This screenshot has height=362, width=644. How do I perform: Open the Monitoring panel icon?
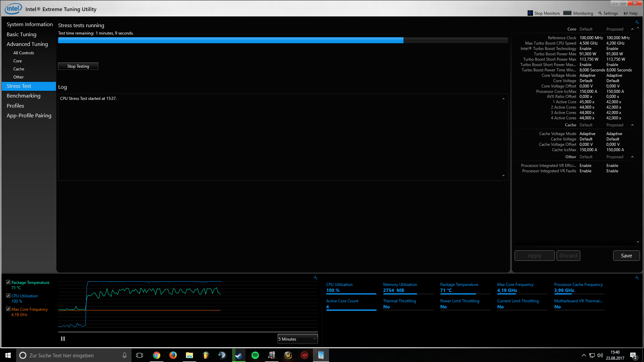567,13
